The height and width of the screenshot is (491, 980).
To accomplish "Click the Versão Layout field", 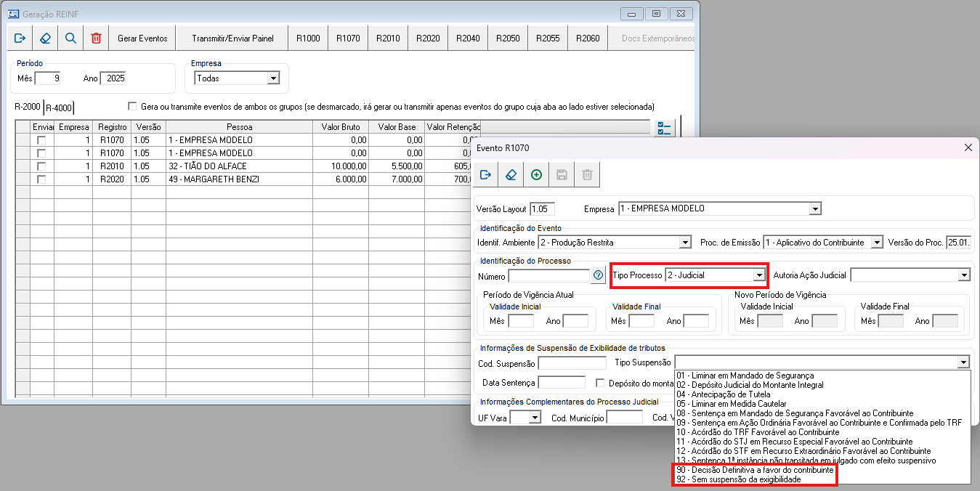I will tap(543, 209).
